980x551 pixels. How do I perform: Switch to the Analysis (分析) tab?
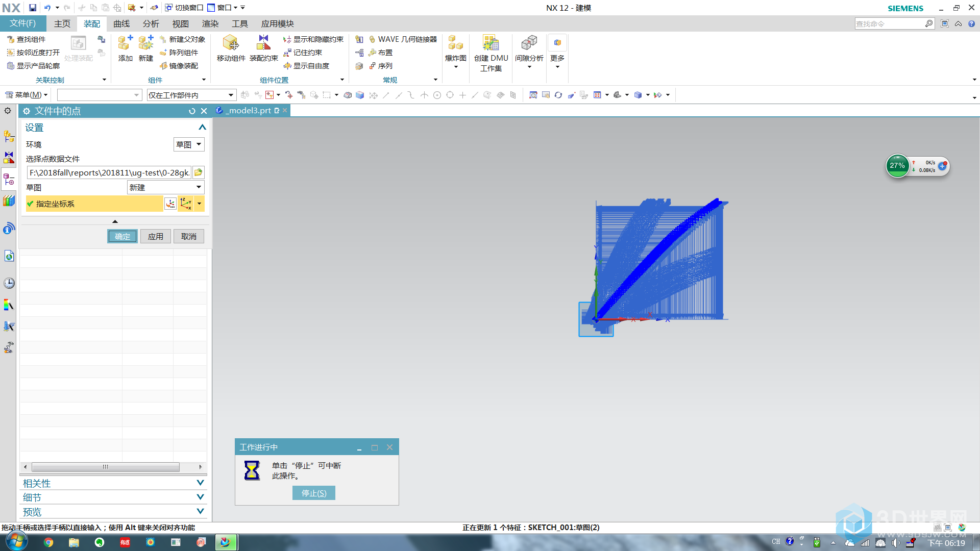tap(151, 23)
